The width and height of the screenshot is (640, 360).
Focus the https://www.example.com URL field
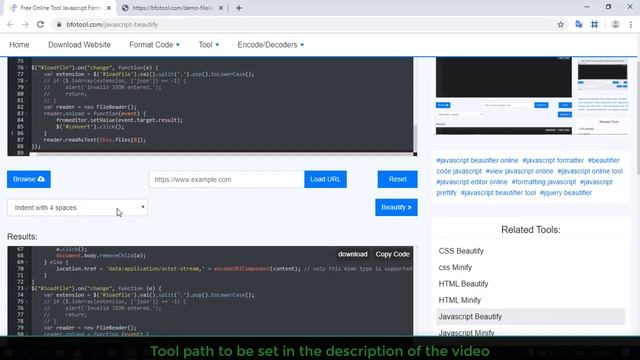point(227,179)
